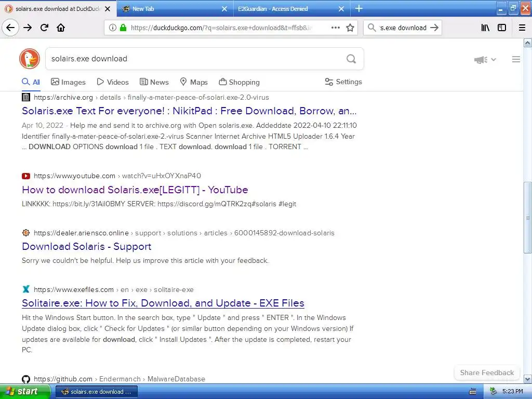Click the scrollbar down arrow
The image size is (532, 399).
527,379
